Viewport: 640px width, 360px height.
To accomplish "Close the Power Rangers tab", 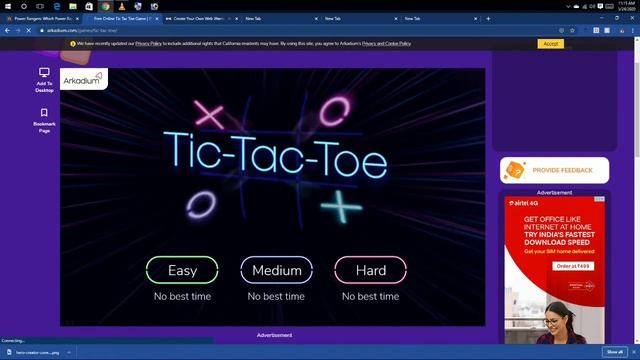I will (x=77, y=19).
